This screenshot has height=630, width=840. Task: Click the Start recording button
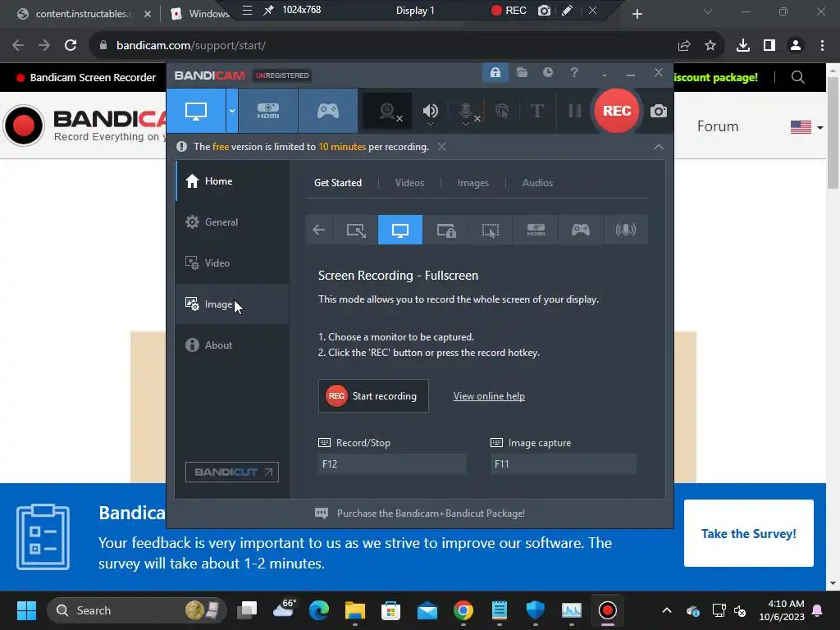pyautogui.click(x=373, y=396)
